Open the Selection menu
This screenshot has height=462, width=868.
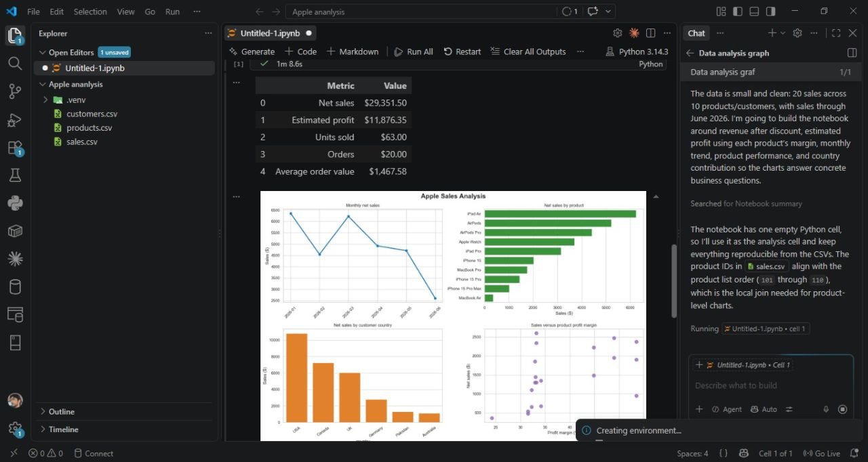coord(90,12)
